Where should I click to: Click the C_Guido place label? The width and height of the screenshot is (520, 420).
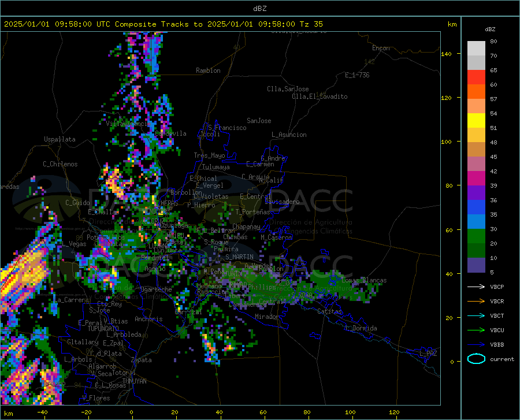pyautogui.click(x=77, y=203)
